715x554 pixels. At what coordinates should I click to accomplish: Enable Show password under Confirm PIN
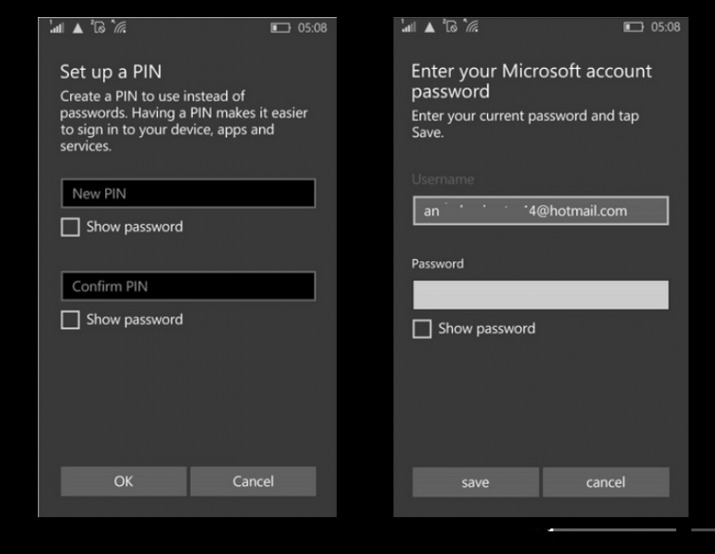70,320
